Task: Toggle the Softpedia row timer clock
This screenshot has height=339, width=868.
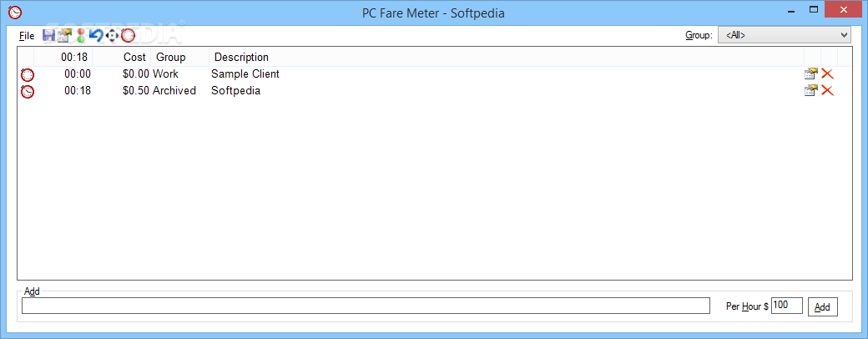Action: pyautogui.click(x=27, y=91)
